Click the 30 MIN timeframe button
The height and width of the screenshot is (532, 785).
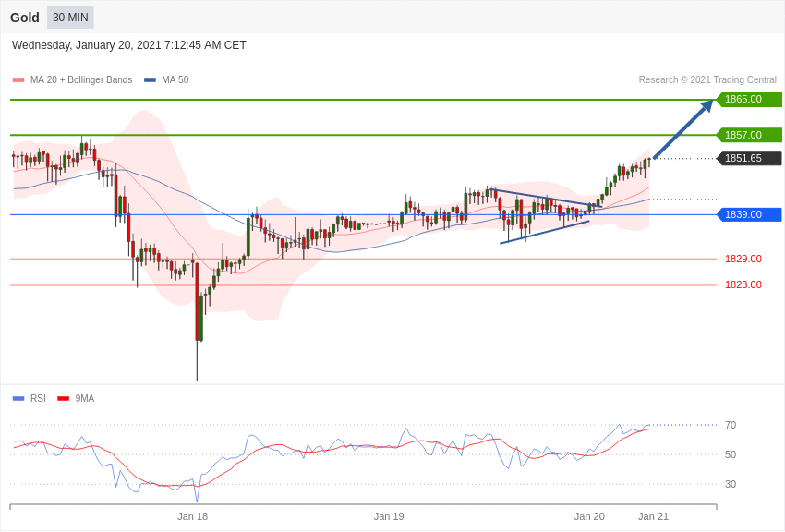[x=70, y=18]
